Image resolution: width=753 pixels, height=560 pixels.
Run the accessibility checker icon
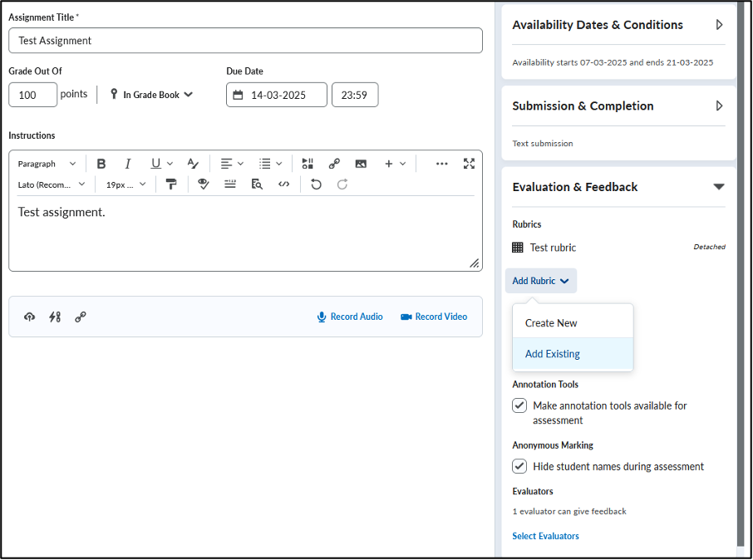tap(204, 184)
